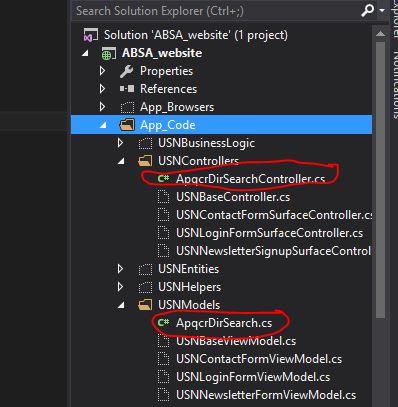Select USNLoginFormSurfaceController.cs
This screenshot has width=398, height=407.
pyautogui.click(x=269, y=233)
